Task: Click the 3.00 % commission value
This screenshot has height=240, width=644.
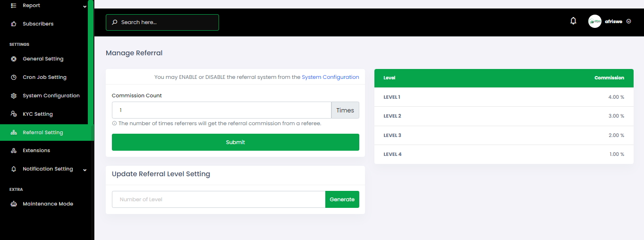Action: coord(616,116)
